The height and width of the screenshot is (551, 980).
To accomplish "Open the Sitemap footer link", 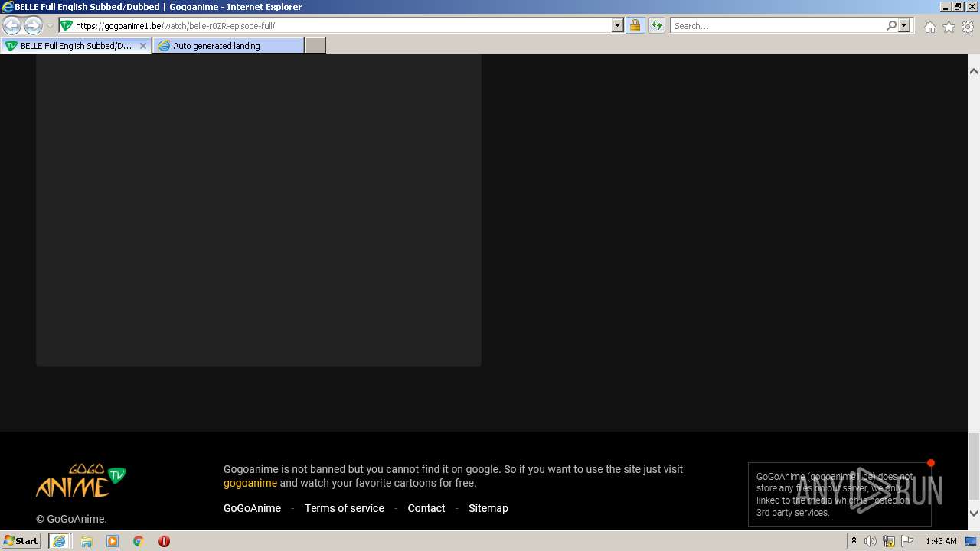I will point(488,508).
